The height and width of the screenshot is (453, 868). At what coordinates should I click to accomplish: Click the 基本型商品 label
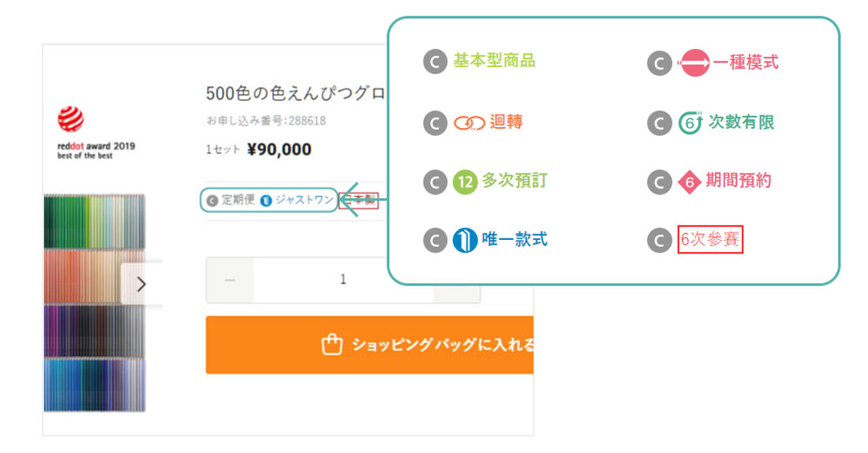tap(495, 62)
